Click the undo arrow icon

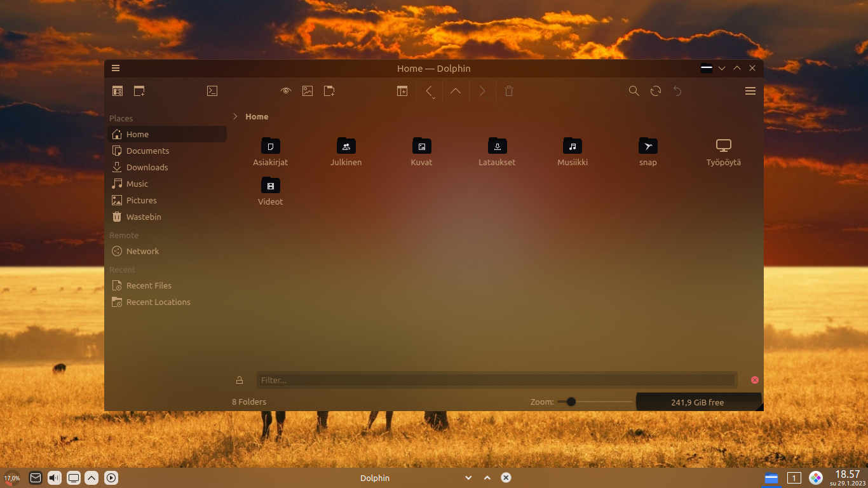pyautogui.click(x=677, y=91)
